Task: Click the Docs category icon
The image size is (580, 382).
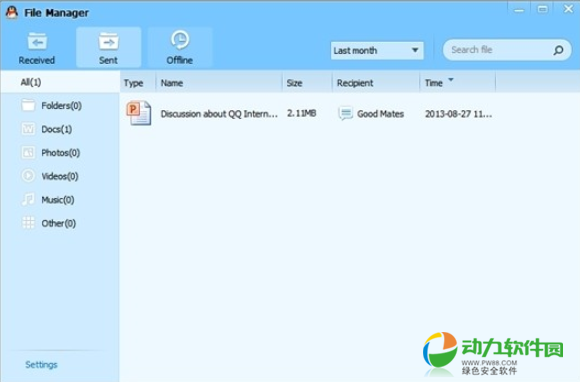Action: 28,129
